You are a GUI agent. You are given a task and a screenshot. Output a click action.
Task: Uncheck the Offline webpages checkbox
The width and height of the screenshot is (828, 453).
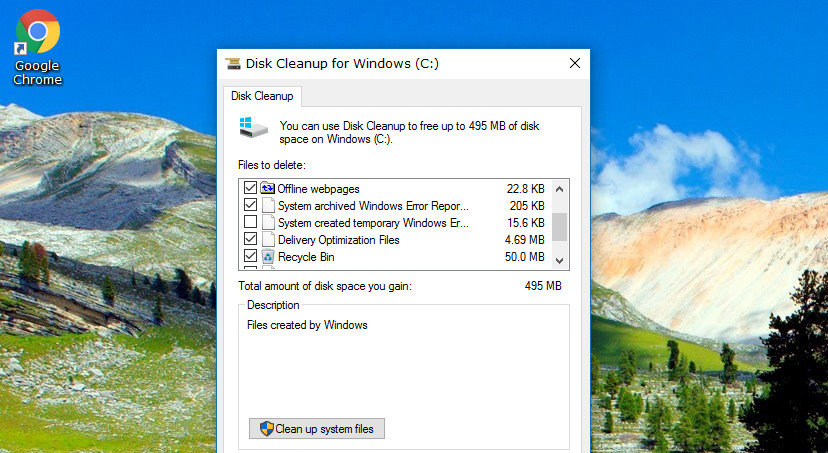click(250, 188)
